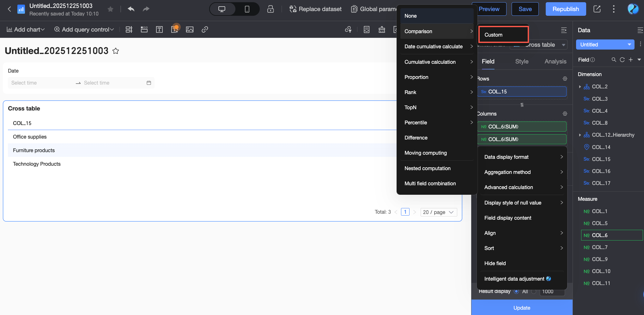Click the page document icon in the toolbar
This screenshot has height=315, width=644.
(367, 30)
